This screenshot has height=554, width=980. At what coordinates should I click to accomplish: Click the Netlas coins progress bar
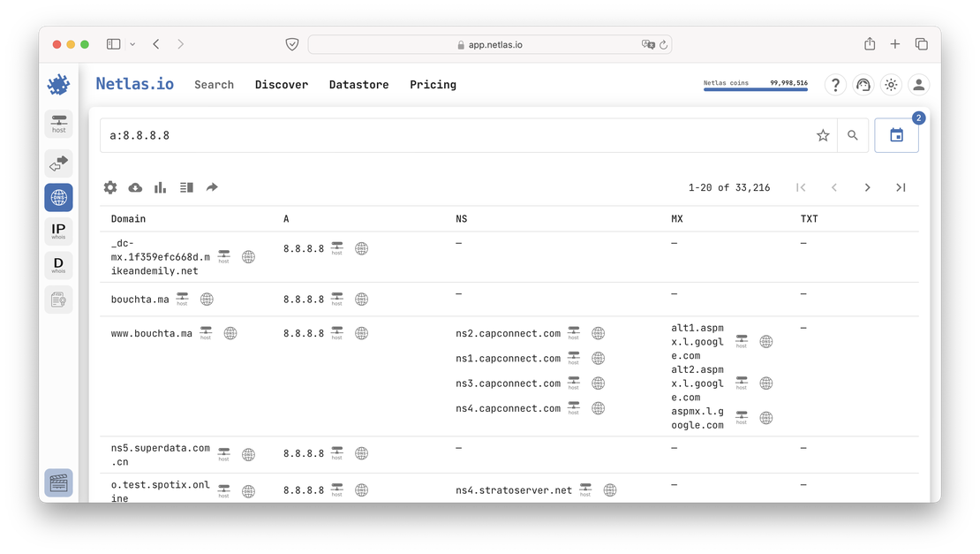[756, 89]
